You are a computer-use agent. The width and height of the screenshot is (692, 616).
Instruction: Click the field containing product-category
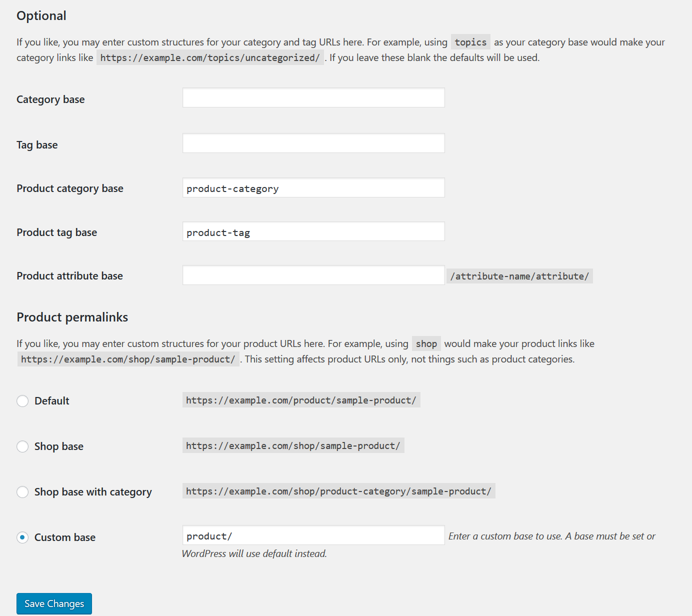click(x=313, y=188)
